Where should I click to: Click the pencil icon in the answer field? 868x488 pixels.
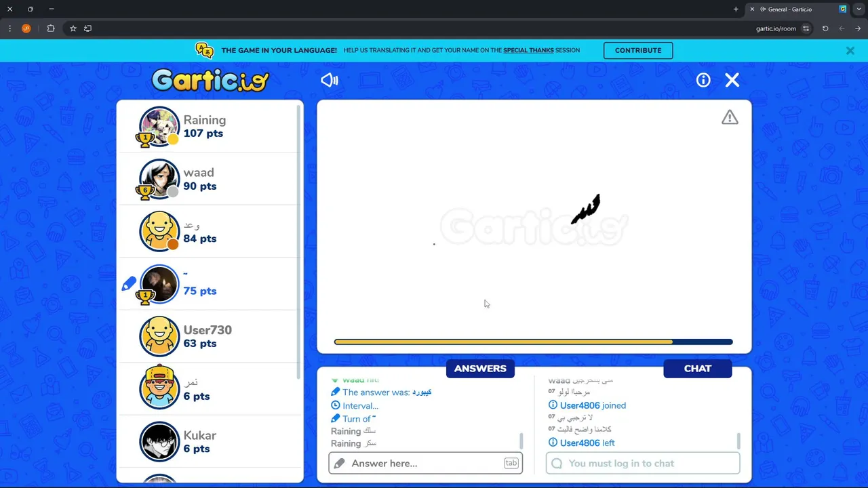(x=340, y=464)
